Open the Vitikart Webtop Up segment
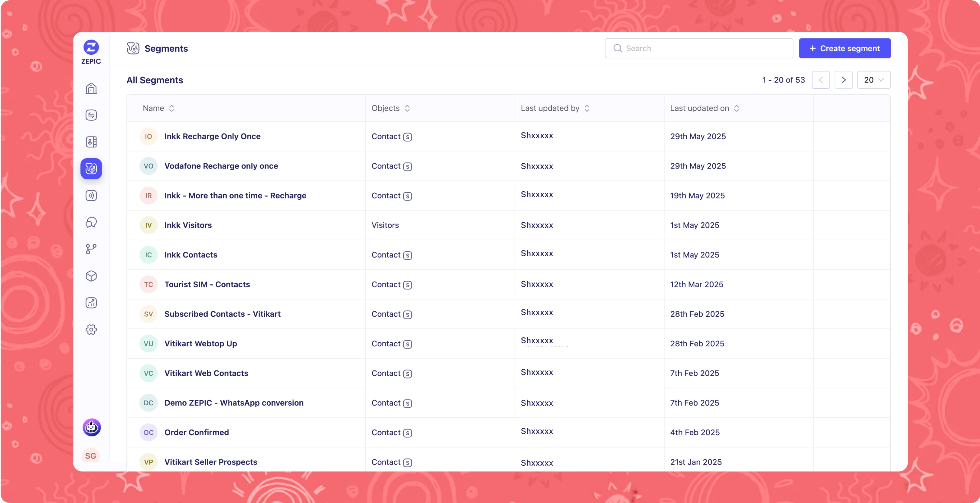The height and width of the screenshot is (503, 980). (200, 344)
